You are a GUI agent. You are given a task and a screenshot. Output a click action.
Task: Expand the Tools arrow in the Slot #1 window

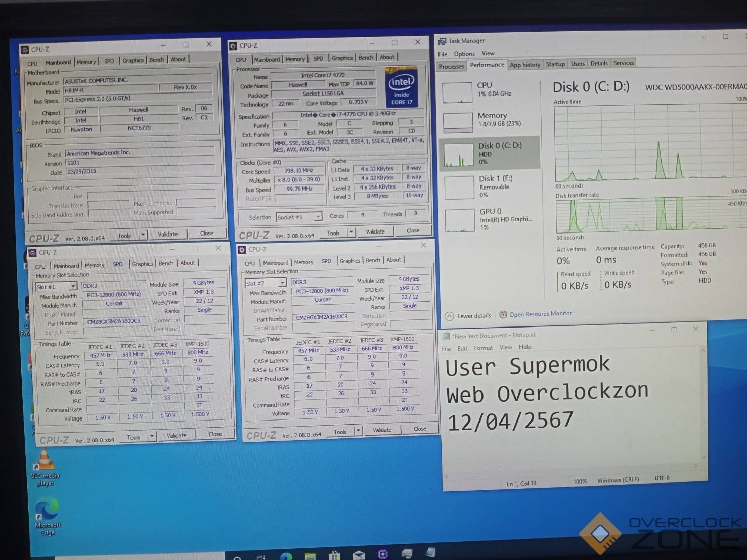point(152,437)
